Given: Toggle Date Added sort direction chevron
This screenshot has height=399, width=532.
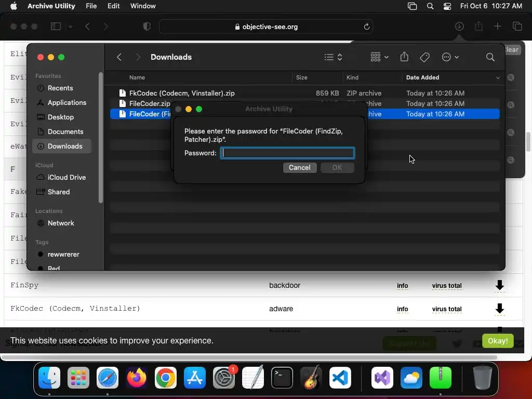Looking at the screenshot, I should pyautogui.click(x=498, y=78).
